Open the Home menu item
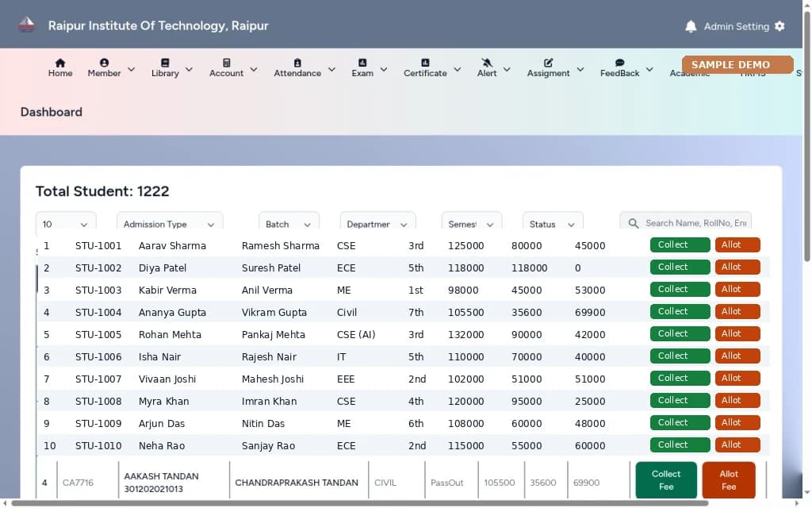 coord(60,68)
